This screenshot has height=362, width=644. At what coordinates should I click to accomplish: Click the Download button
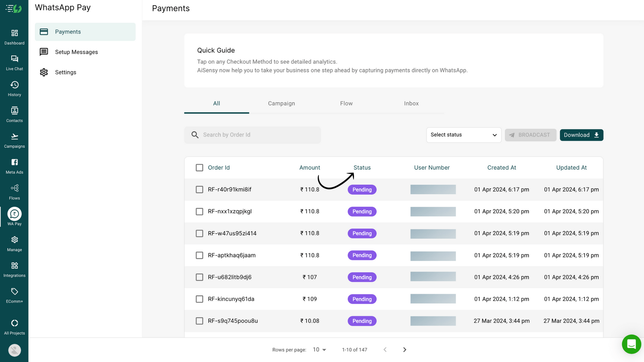(x=581, y=135)
